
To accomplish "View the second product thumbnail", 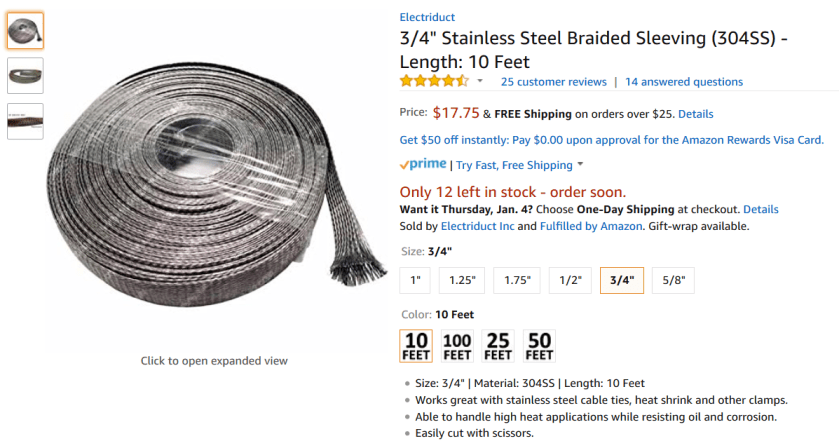I will [x=25, y=76].
